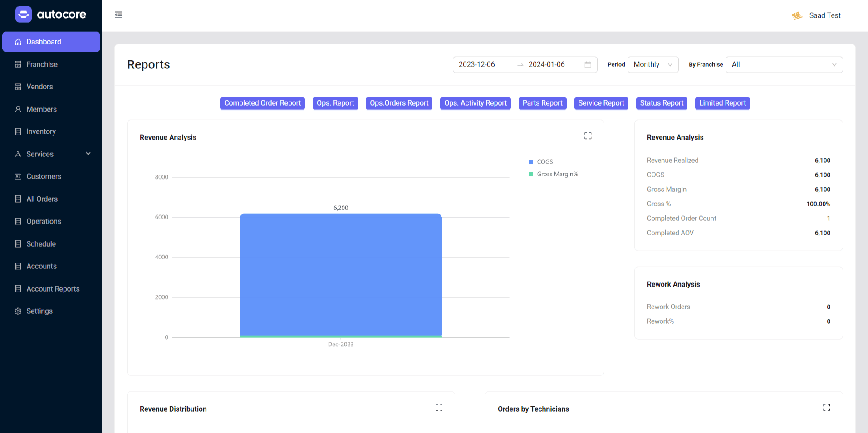Click the Members person icon

[x=18, y=109]
